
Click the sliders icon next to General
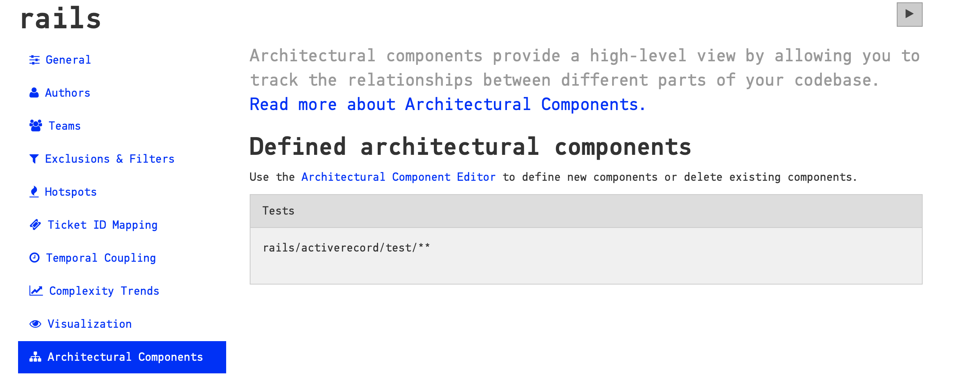[35, 60]
